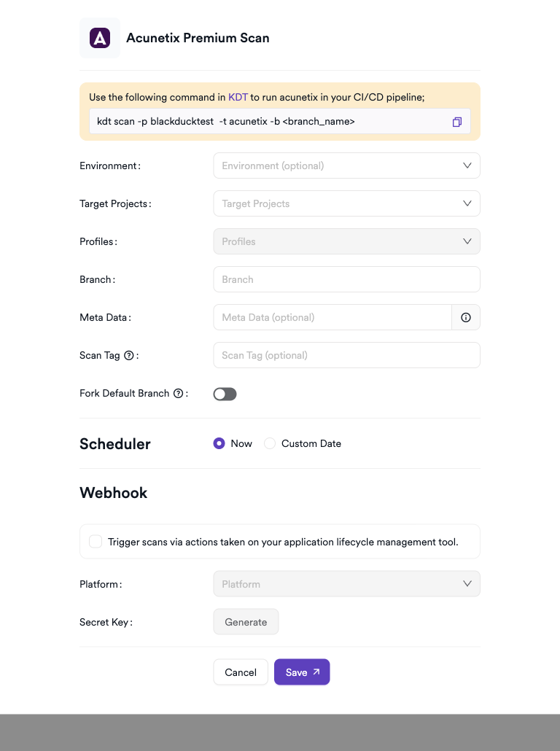560x751 pixels.
Task: Select the Now scheduler option
Action: pyautogui.click(x=219, y=443)
